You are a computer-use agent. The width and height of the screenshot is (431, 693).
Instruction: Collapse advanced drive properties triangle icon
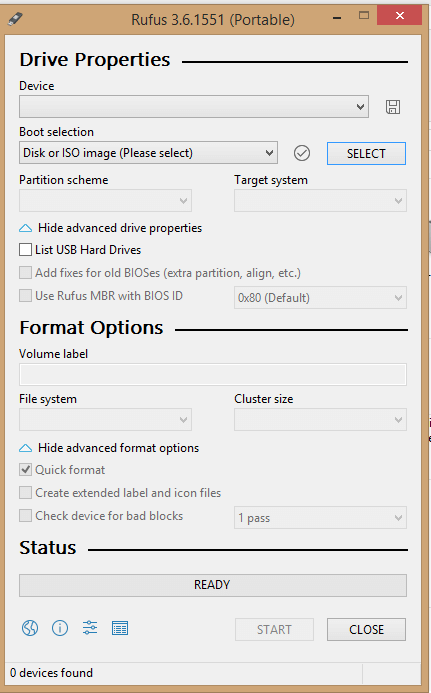(x=26, y=228)
